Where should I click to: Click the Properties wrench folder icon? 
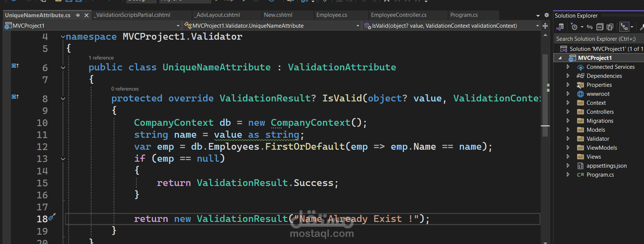click(580, 85)
